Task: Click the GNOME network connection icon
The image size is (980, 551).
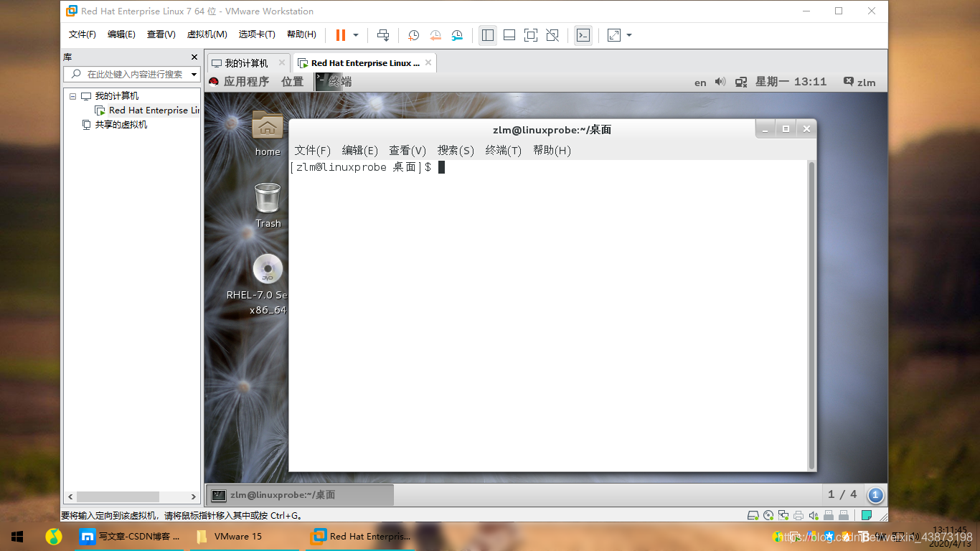Action: click(742, 82)
